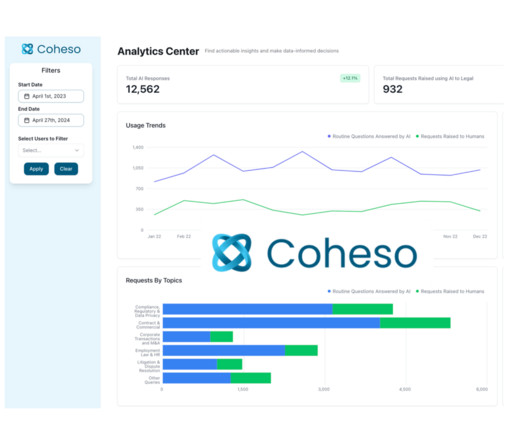Click the Usage Trends chart title

tap(146, 125)
